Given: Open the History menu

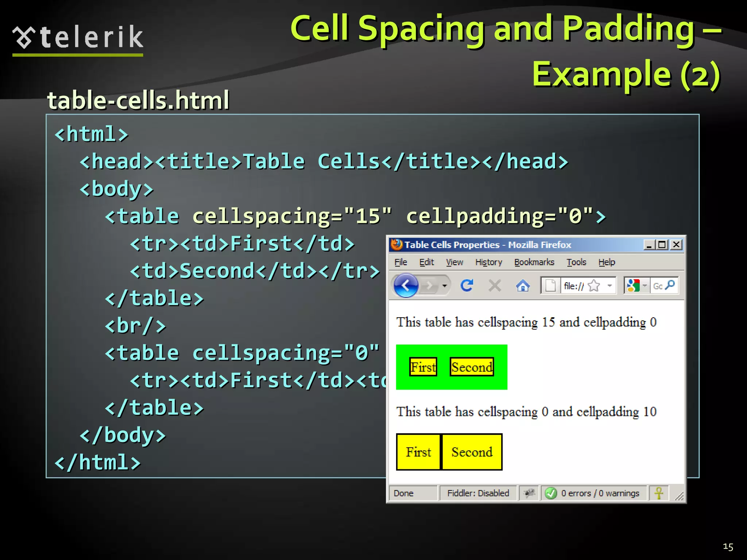Looking at the screenshot, I should (x=488, y=262).
